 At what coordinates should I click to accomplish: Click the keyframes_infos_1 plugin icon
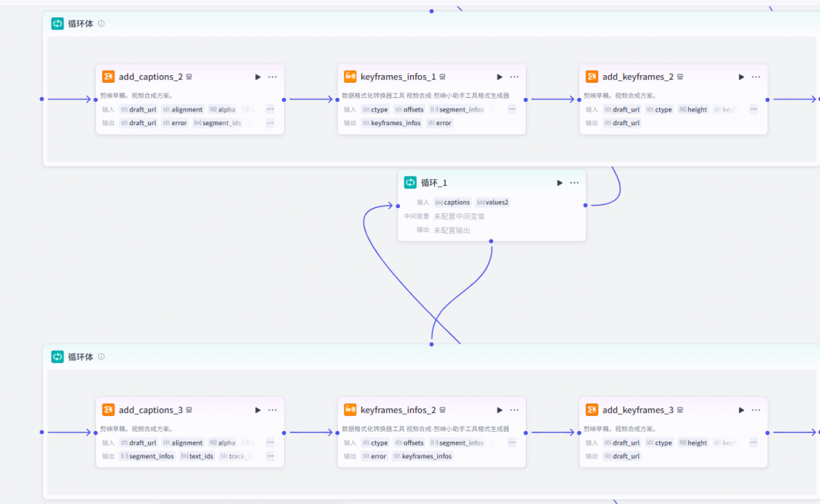click(x=349, y=76)
